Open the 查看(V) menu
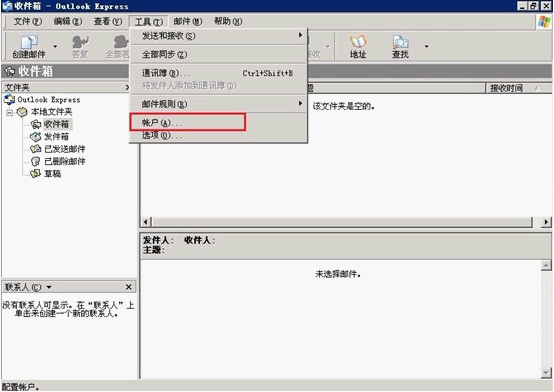 click(108, 22)
